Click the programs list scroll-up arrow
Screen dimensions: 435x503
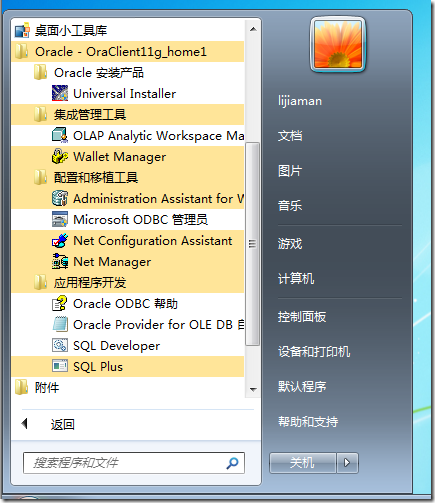point(253,29)
